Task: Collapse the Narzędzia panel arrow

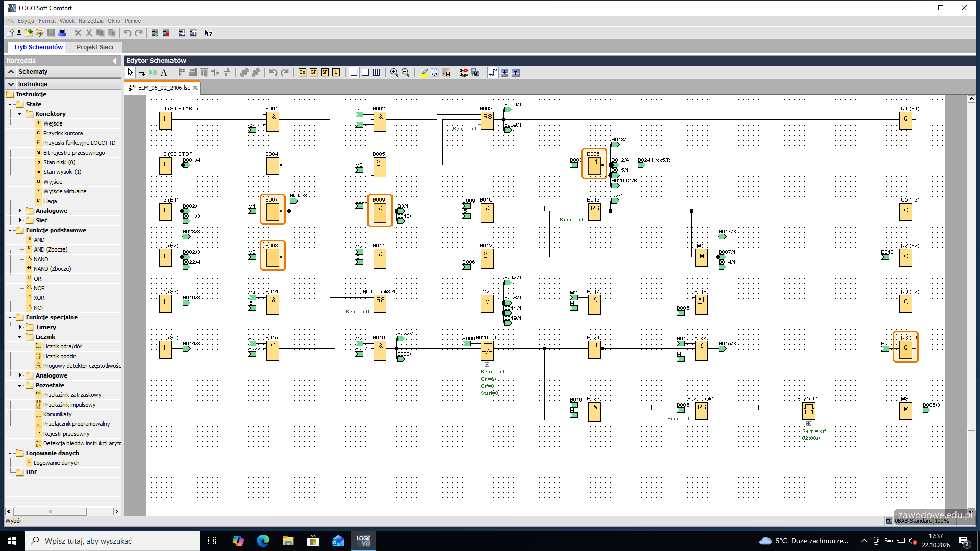Action: (114, 61)
